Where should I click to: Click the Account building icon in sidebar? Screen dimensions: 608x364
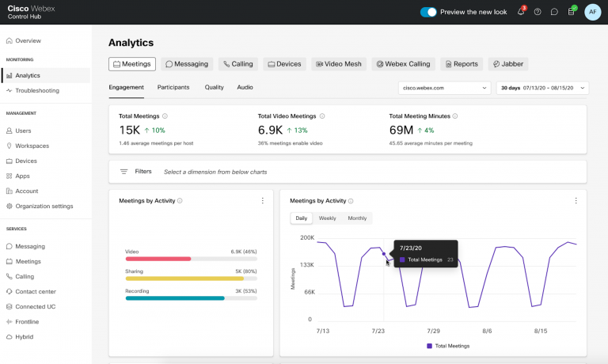pyautogui.click(x=9, y=191)
